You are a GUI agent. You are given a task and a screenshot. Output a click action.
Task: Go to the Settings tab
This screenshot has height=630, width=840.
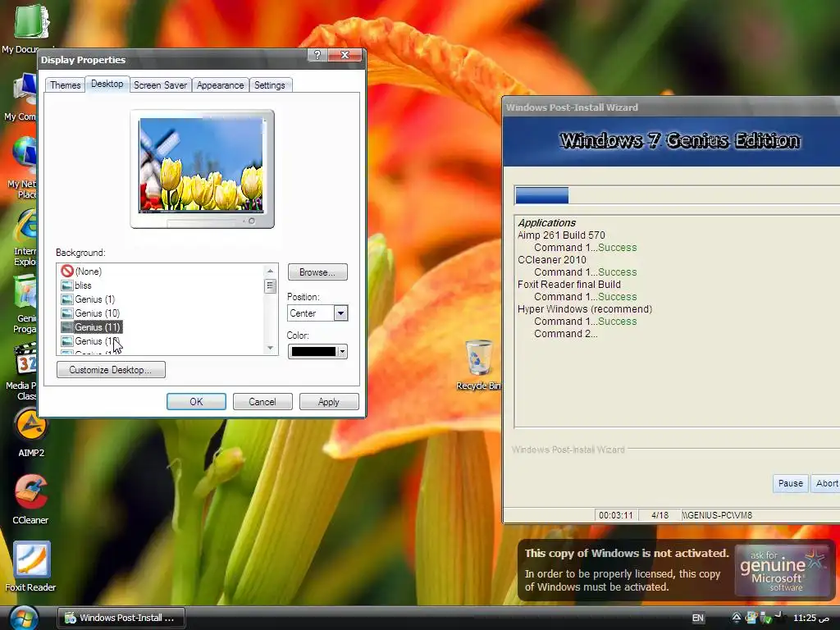click(269, 85)
